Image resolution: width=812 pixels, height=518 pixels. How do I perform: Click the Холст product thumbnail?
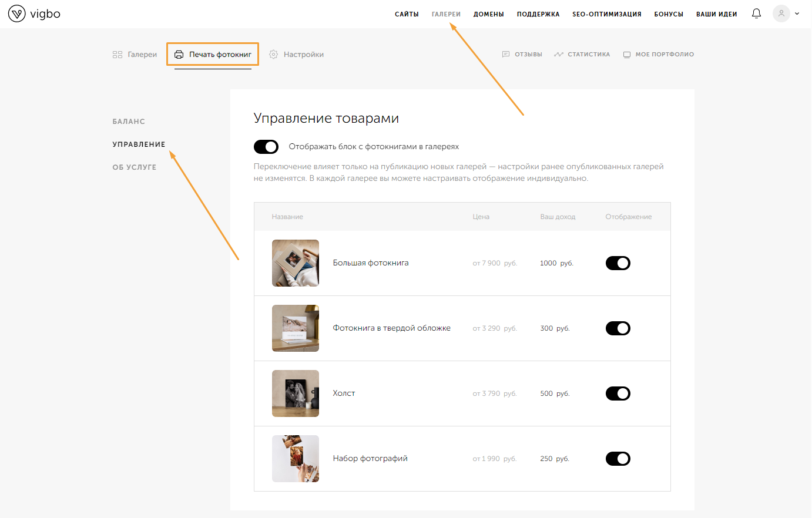click(x=296, y=393)
